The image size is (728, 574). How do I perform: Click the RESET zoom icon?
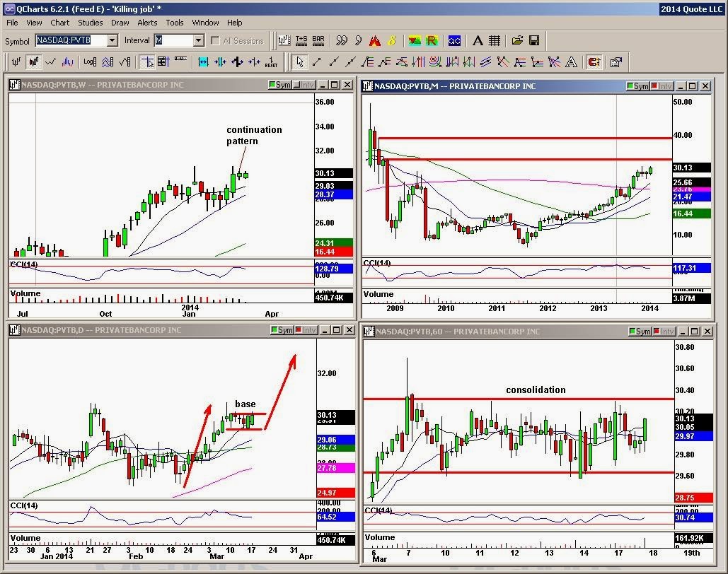tap(272, 61)
